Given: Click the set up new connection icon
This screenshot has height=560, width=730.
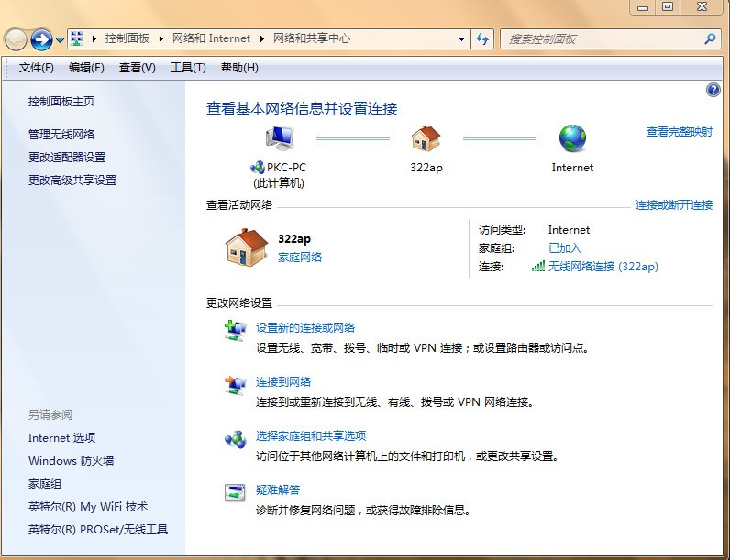Looking at the screenshot, I should (x=235, y=331).
